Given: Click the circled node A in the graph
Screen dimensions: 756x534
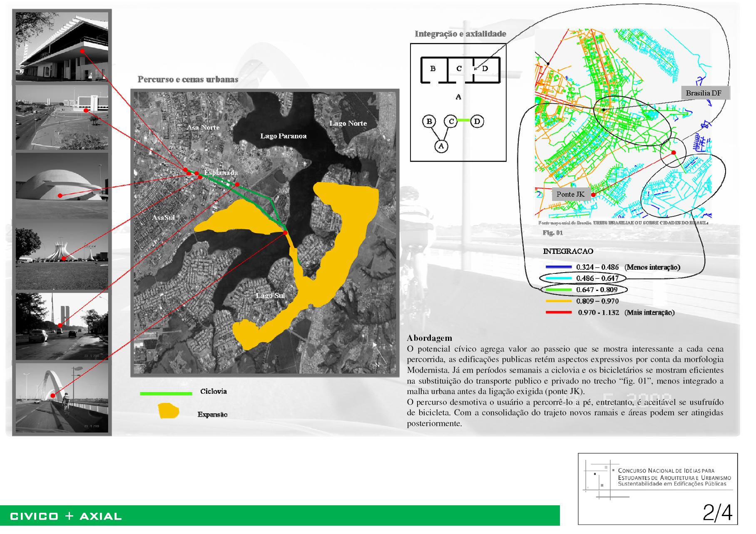Looking at the screenshot, I should click(x=441, y=146).
